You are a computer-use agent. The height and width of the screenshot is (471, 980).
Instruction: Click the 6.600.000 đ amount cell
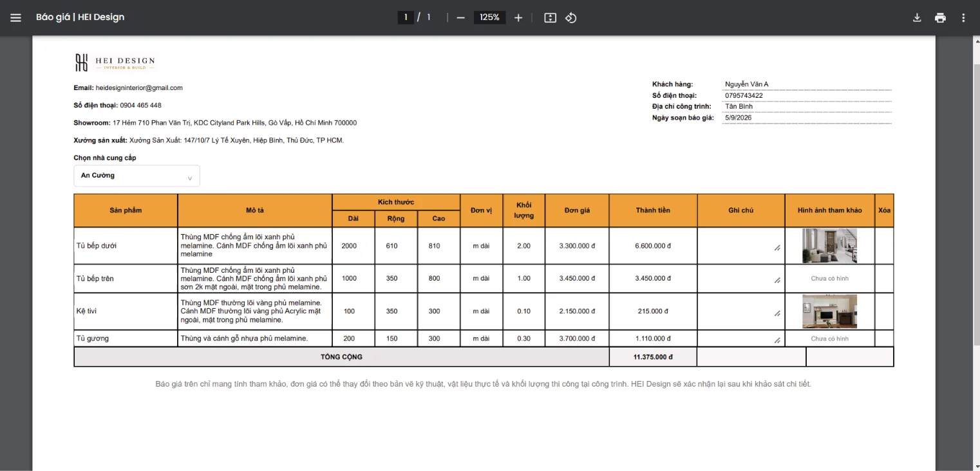653,246
